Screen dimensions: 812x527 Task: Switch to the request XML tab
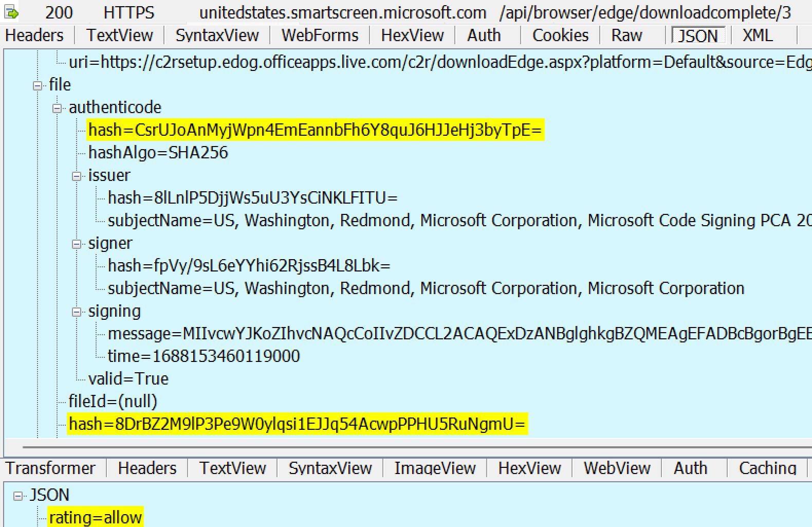(757, 35)
